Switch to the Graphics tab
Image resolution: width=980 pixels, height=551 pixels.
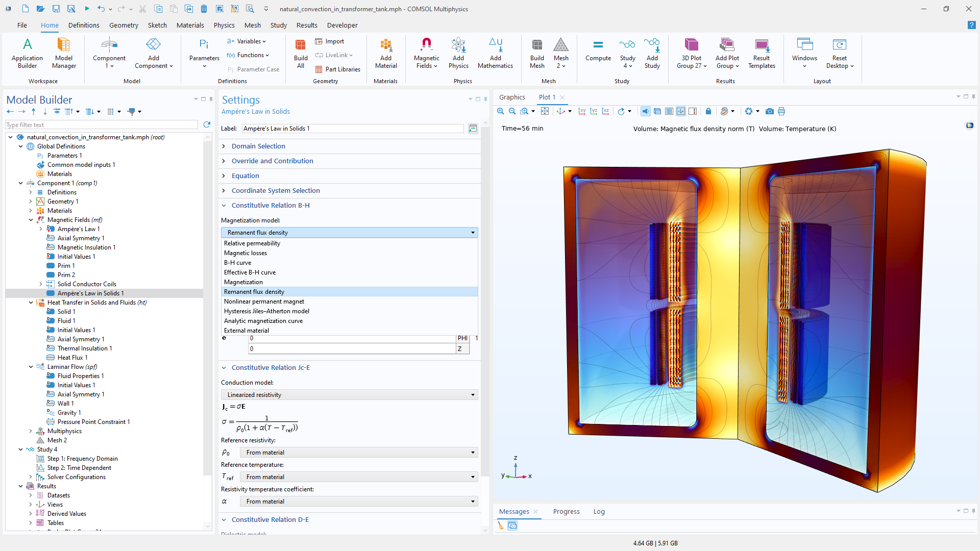coord(511,97)
